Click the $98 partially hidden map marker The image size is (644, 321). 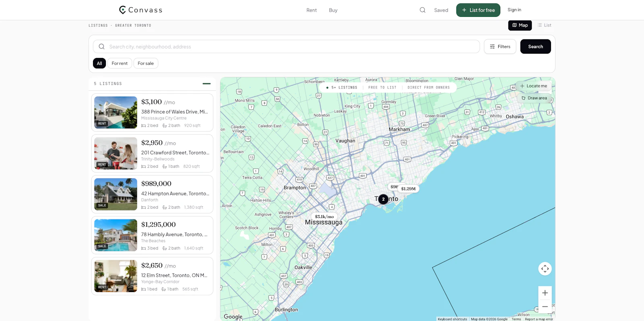[393, 187]
